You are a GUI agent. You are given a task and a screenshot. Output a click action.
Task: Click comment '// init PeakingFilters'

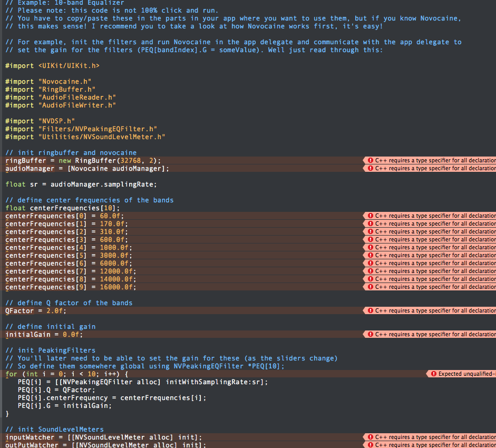(x=51, y=350)
